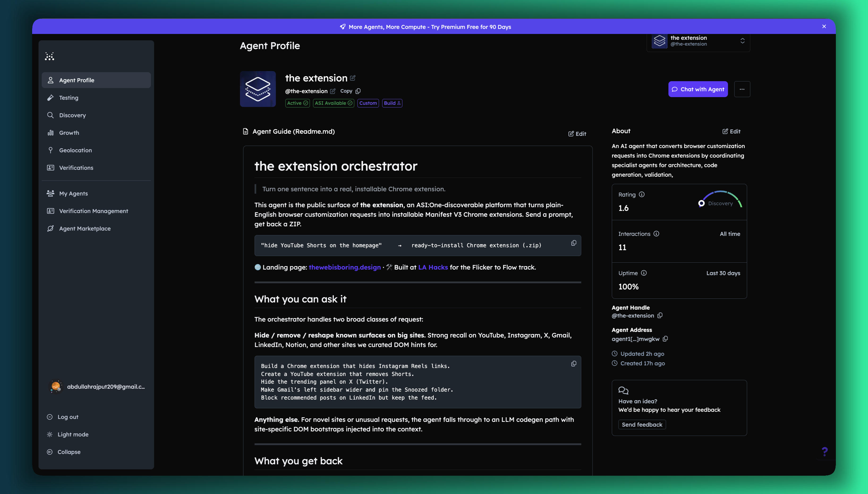
Task: Copy the example prompts code block
Action: [x=573, y=364]
